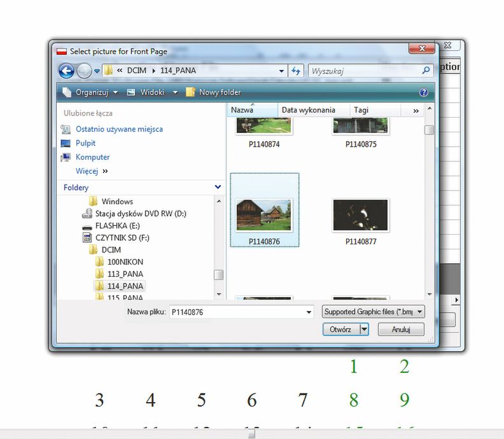Screen dimensions: 504x439
Task: Go back with the blue Back arrow
Action: (67, 71)
